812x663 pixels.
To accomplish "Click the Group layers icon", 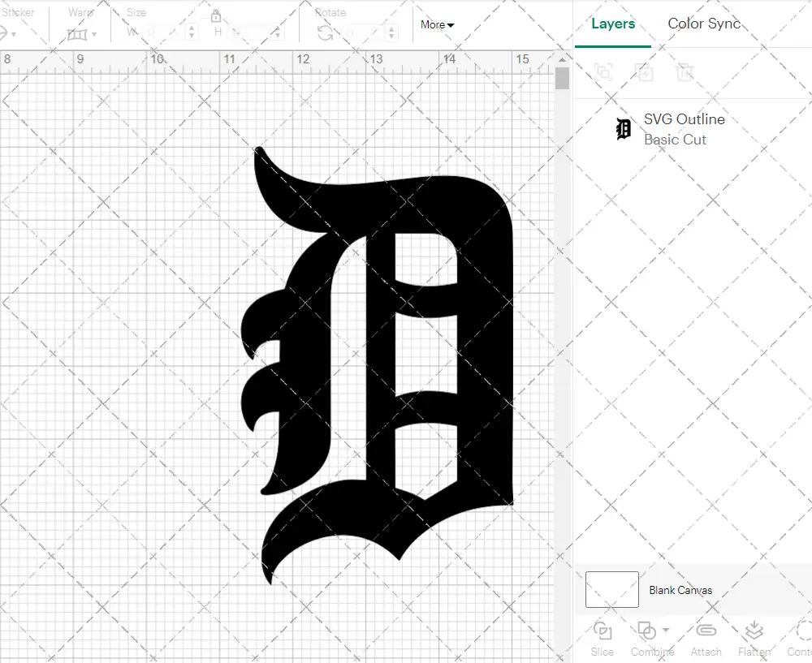I will 603,72.
